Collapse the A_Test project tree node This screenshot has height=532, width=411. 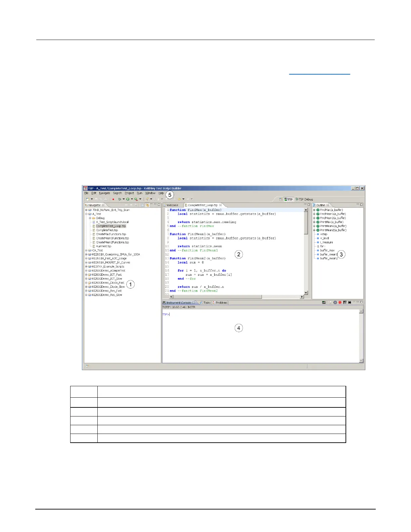(86, 214)
